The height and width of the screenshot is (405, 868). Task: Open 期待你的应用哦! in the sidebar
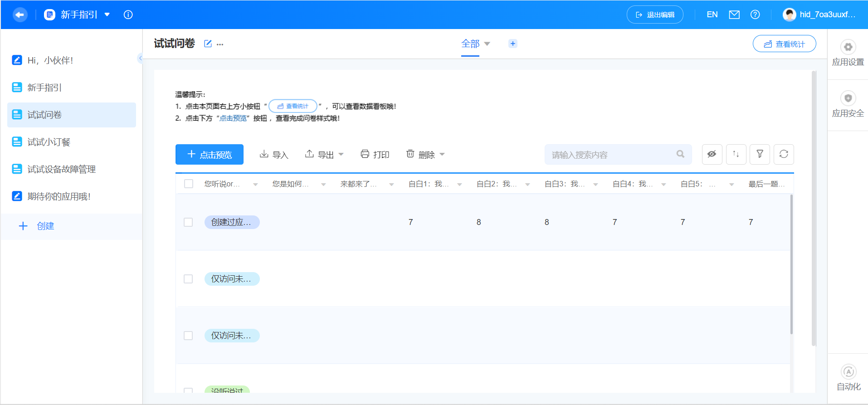72,196
